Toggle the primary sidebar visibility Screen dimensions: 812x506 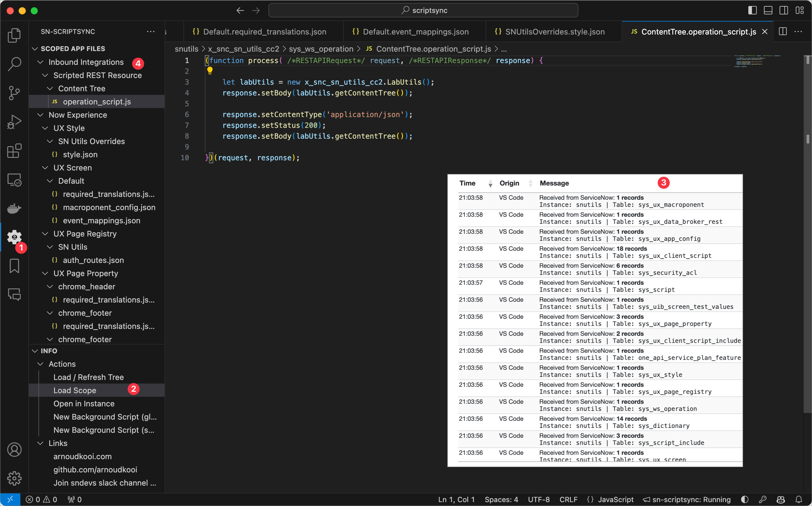coord(752,11)
